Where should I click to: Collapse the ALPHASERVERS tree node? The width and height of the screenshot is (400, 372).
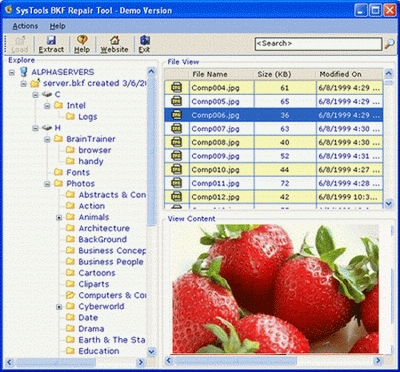12,72
